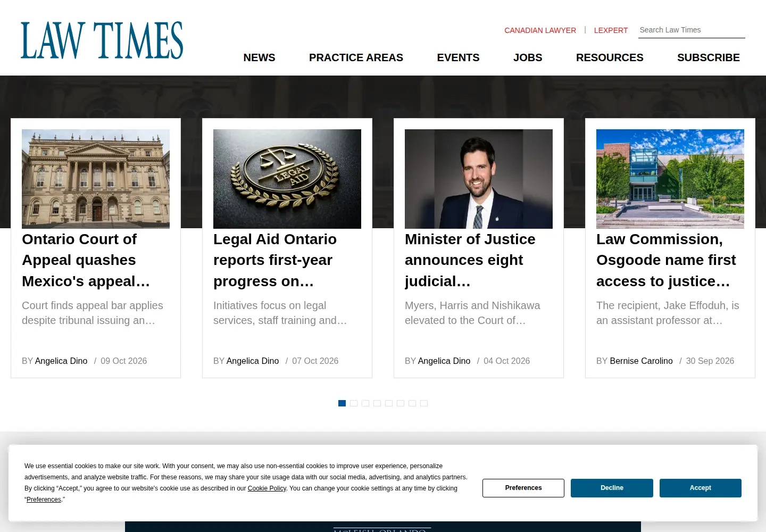
Task: Open the Legal Aid emblem thumbnail
Action: click(x=287, y=179)
